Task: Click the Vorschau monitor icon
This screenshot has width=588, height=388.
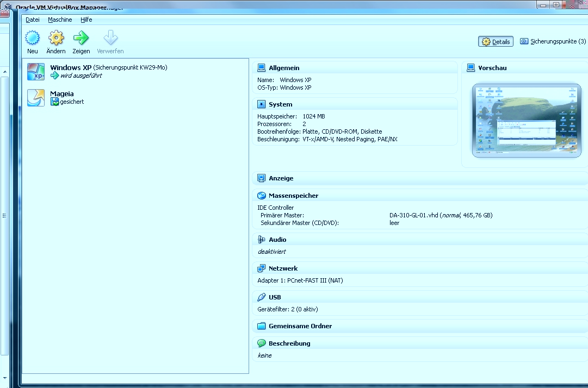Action: (471, 68)
